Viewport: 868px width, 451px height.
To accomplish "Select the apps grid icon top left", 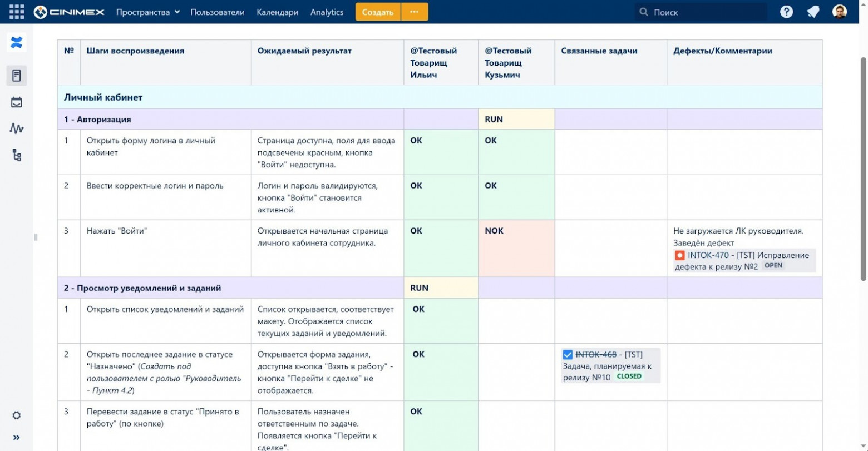I will (17, 12).
